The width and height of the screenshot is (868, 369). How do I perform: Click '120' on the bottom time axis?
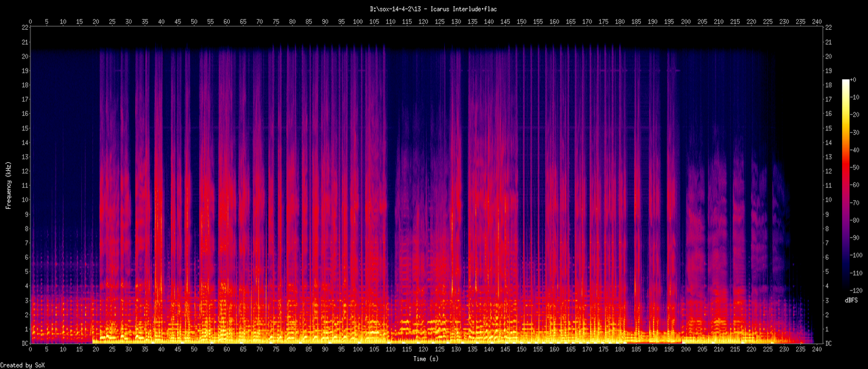point(423,351)
